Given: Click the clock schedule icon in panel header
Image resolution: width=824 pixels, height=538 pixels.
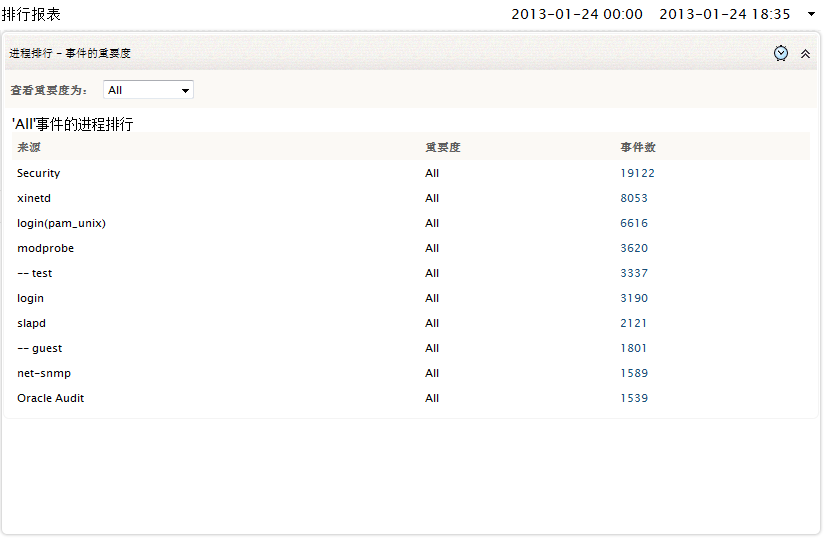Looking at the screenshot, I should 781,53.
